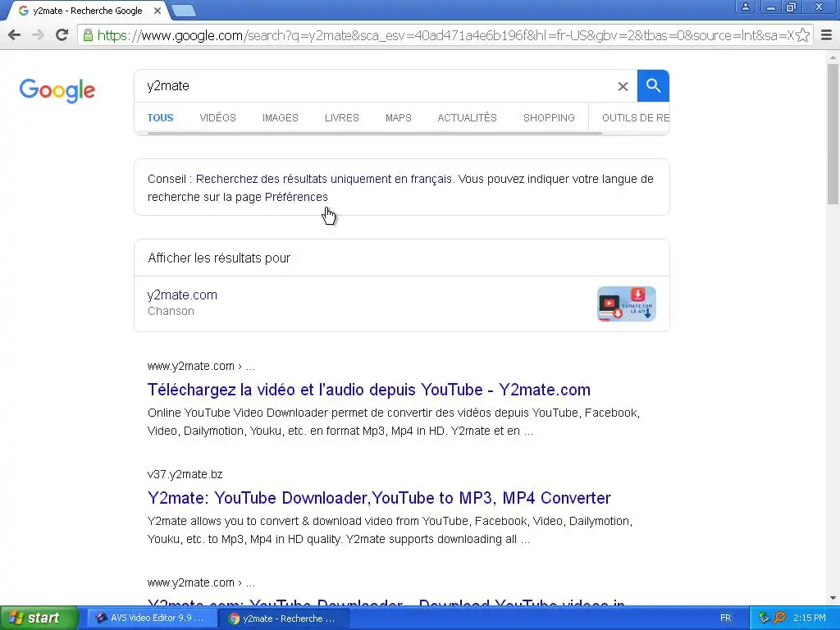Click the Chanson subtitle text
Image resolution: width=840 pixels, height=630 pixels.
click(x=171, y=311)
